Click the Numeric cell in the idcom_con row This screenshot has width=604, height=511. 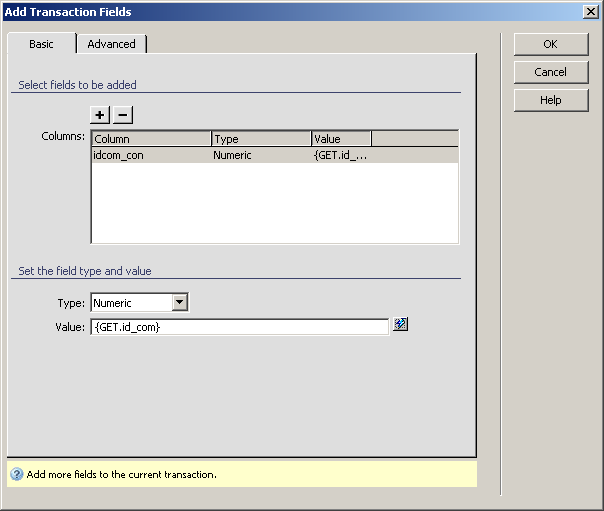tap(260, 155)
